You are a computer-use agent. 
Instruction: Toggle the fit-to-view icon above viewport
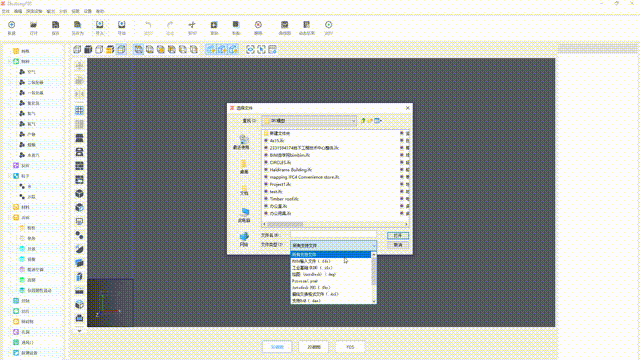pyautogui.click(x=250, y=50)
